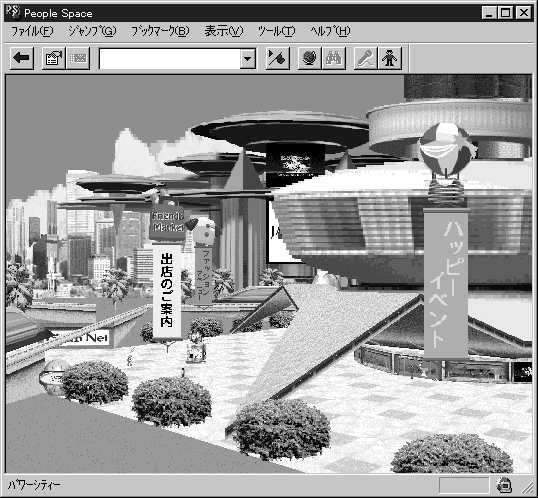Open the ファイル(F) menu

coord(32,32)
